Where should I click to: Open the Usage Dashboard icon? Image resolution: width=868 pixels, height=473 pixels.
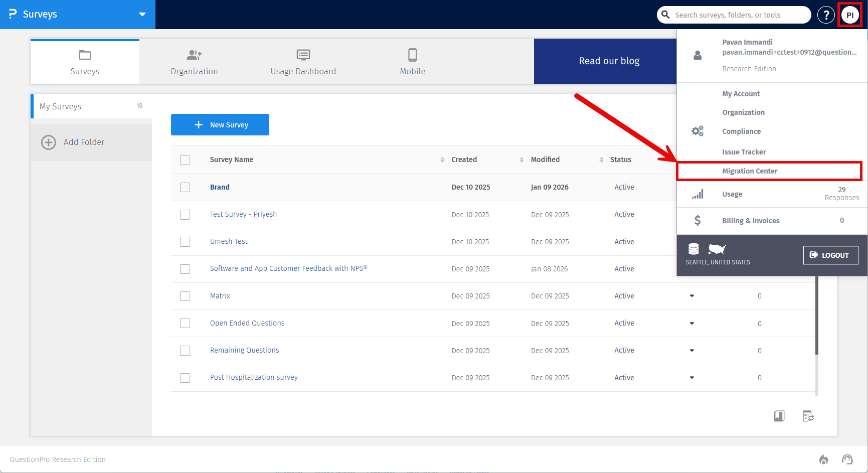(303, 55)
